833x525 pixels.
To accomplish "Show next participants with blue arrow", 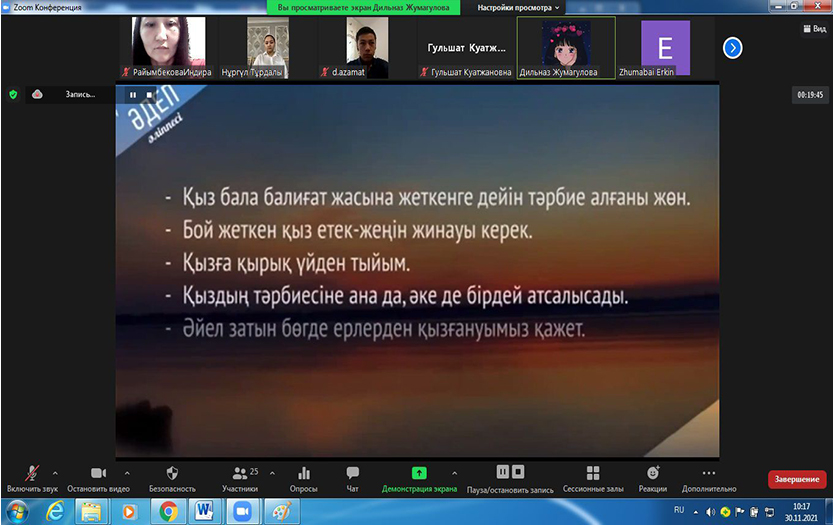I will click(732, 47).
